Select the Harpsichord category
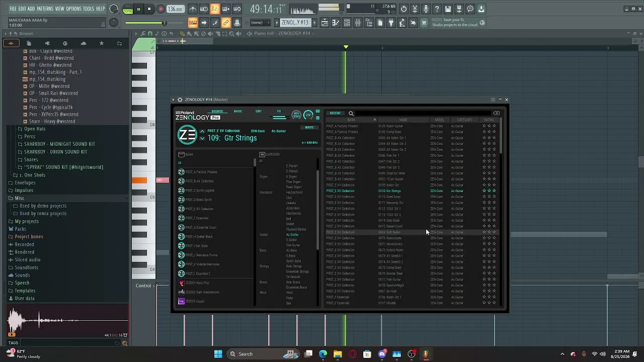This screenshot has width=644, height=362. tap(294, 192)
